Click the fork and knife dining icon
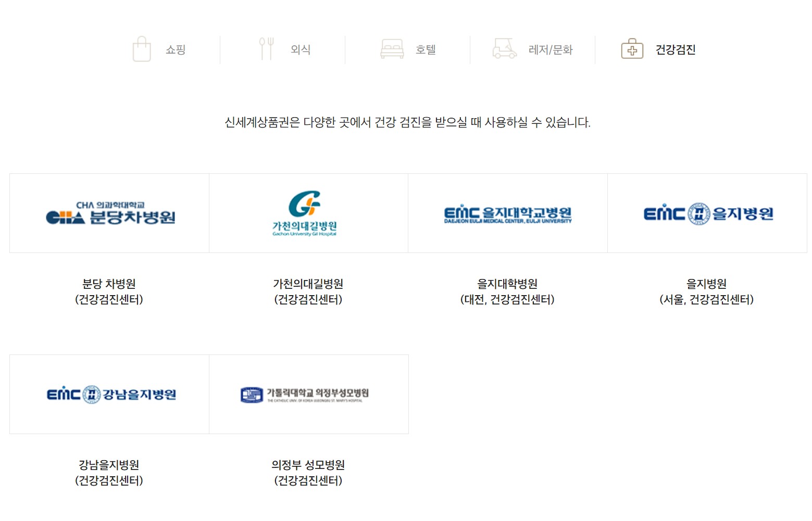Image resolution: width=812 pixels, height=521 pixels. (267, 49)
